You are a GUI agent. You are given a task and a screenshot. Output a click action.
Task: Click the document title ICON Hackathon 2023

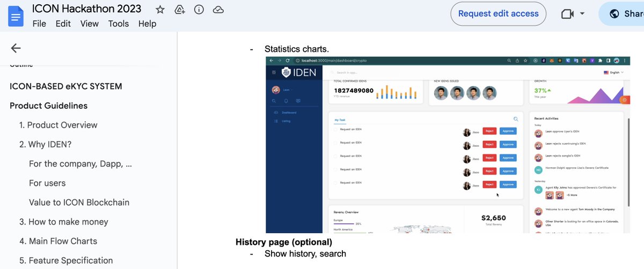[x=87, y=9]
